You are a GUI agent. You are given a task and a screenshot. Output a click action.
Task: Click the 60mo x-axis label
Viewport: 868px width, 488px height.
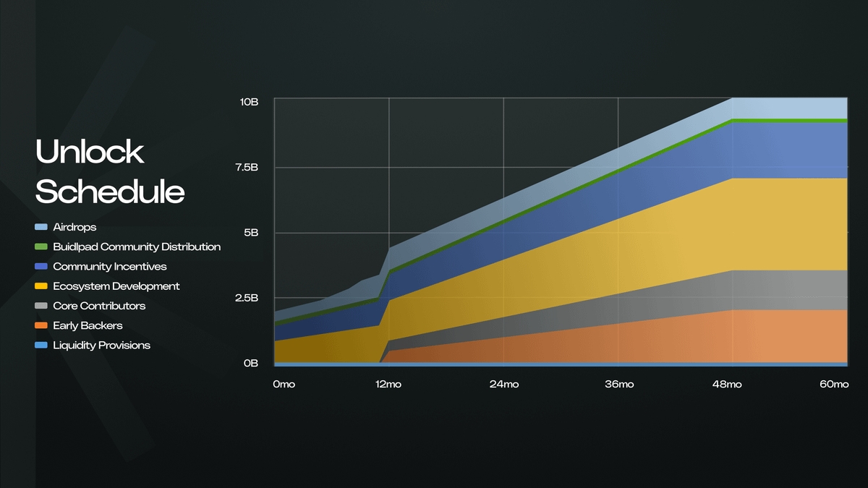pos(835,384)
